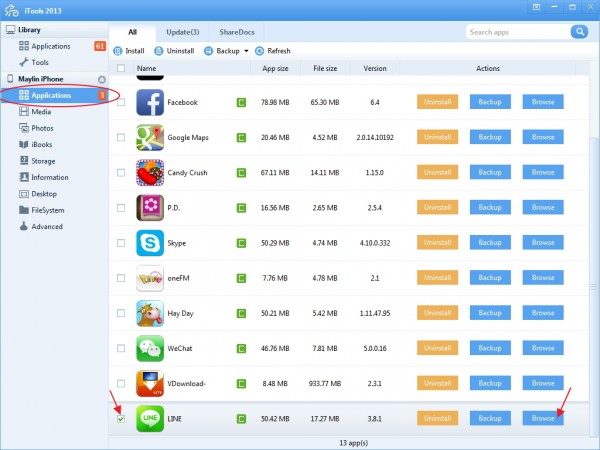Switch to the Update(3) tab

pyautogui.click(x=182, y=32)
